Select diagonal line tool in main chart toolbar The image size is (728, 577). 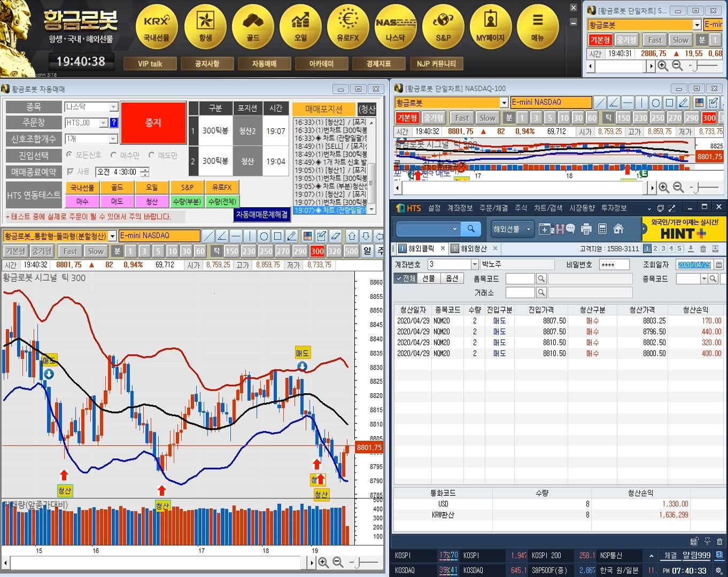pyautogui.click(x=208, y=236)
